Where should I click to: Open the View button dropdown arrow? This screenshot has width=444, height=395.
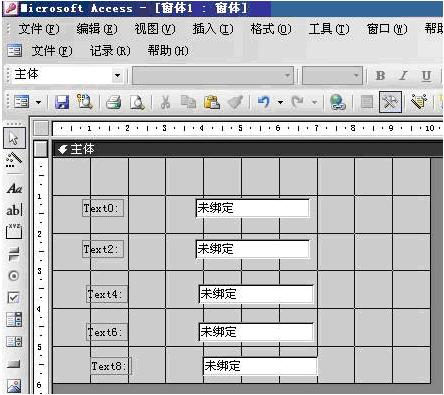38,102
